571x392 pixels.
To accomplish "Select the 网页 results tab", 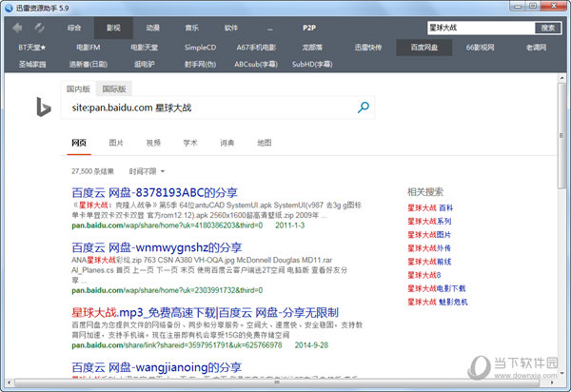I will click(79, 143).
